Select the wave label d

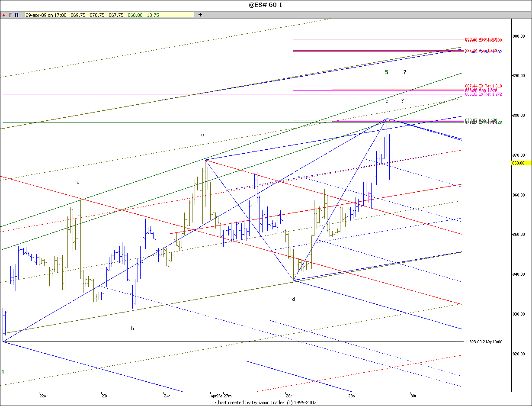(293, 299)
